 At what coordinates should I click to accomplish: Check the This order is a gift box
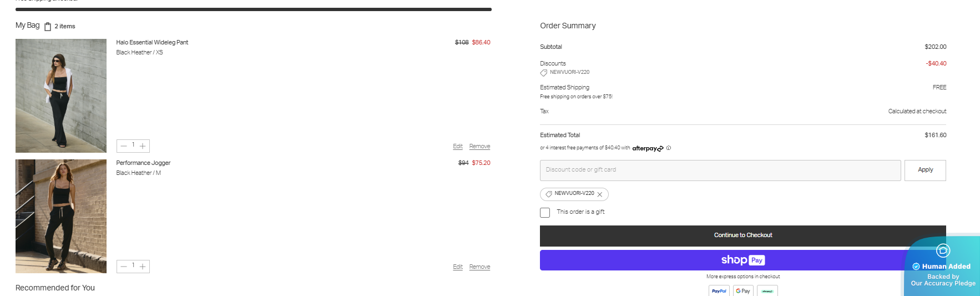pyautogui.click(x=545, y=213)
